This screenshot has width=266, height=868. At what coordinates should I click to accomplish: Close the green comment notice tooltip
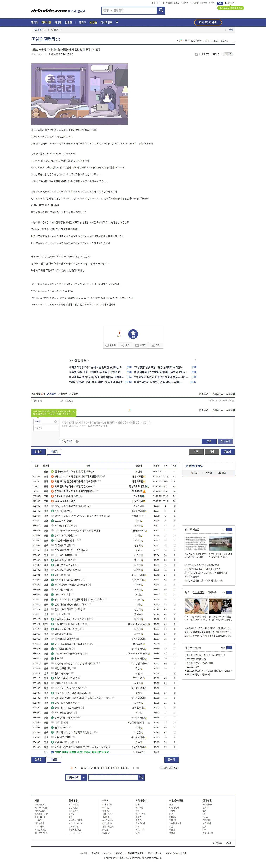pos(73,412)
